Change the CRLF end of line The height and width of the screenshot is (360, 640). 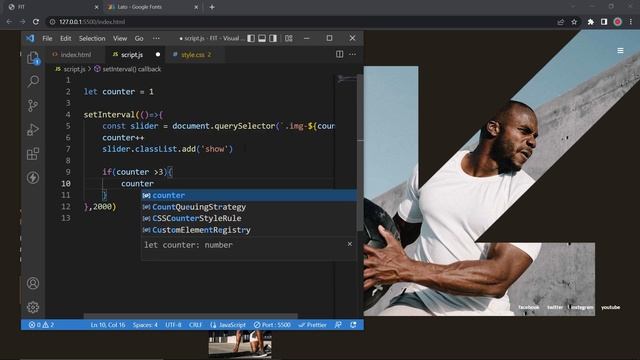click(x=196, y=325)
